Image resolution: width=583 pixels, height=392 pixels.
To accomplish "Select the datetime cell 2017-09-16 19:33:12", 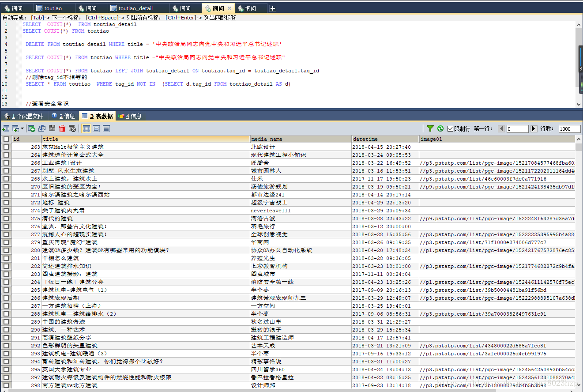I will [385, 354].
